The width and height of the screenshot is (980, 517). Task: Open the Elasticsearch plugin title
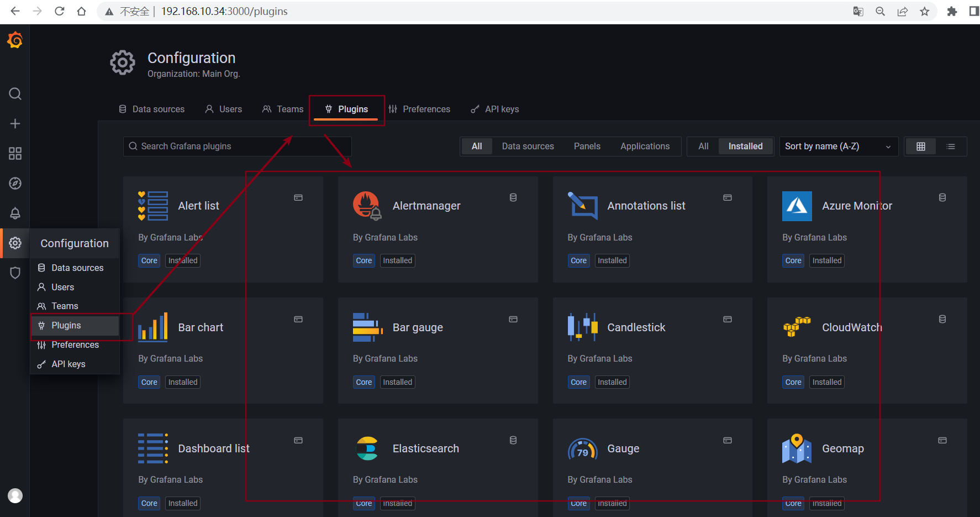[x=426, y=448]
